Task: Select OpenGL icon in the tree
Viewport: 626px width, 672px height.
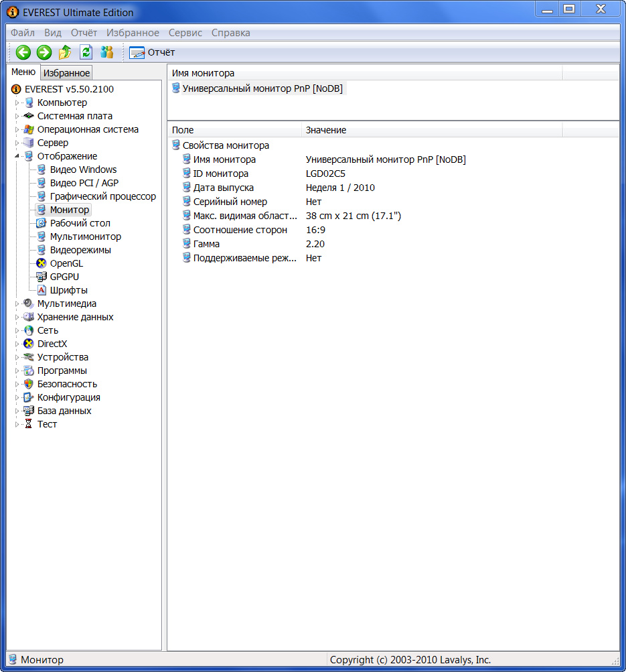Action: point(42,263)
